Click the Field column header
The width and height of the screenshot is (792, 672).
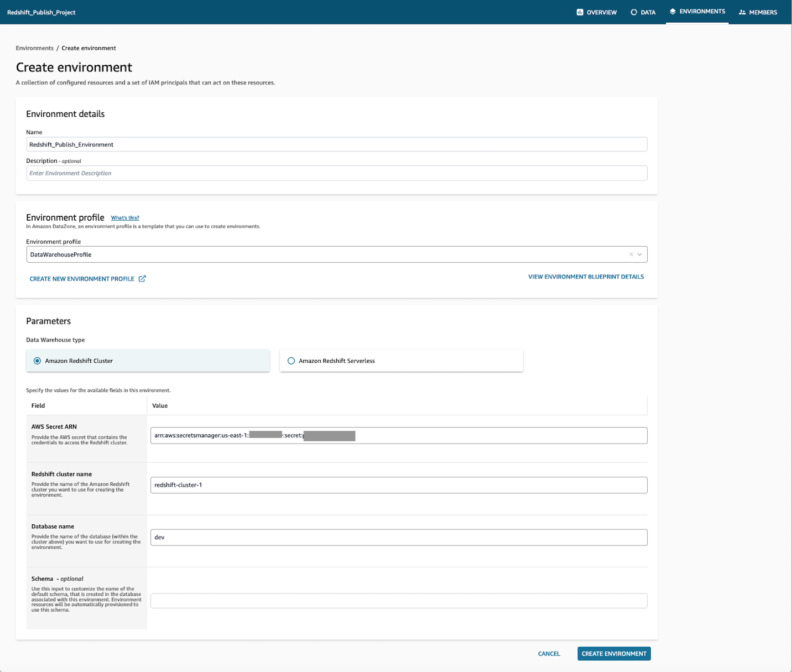[x=38, y=405]
